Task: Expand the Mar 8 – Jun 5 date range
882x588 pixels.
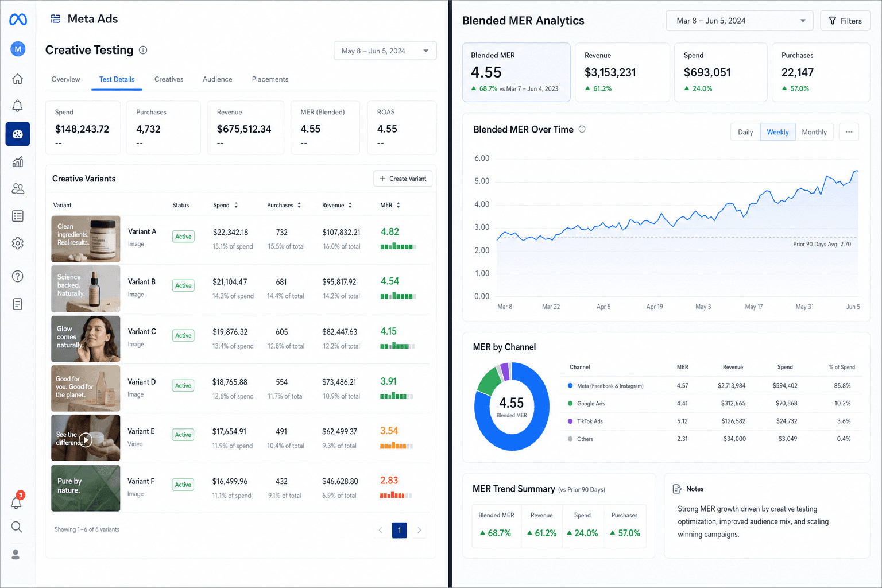Action: tap(740, 21)
